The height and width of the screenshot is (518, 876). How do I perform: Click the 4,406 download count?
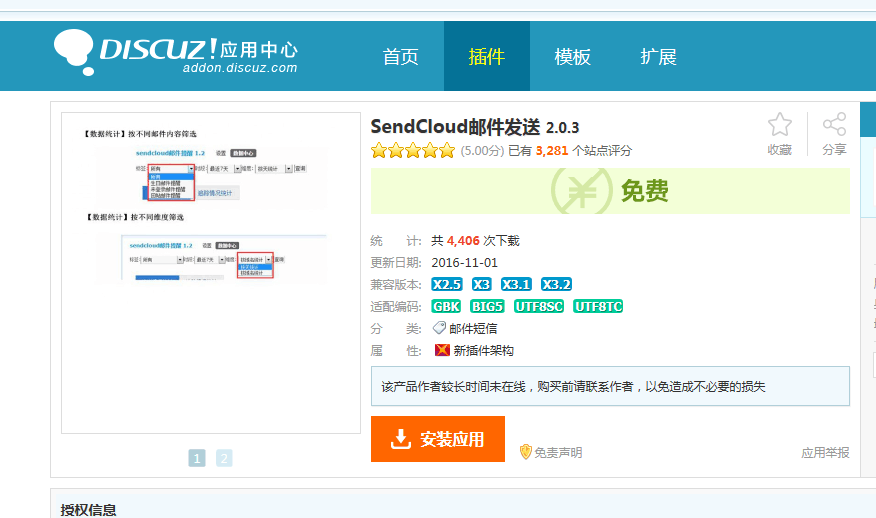(x=463, y=241)
